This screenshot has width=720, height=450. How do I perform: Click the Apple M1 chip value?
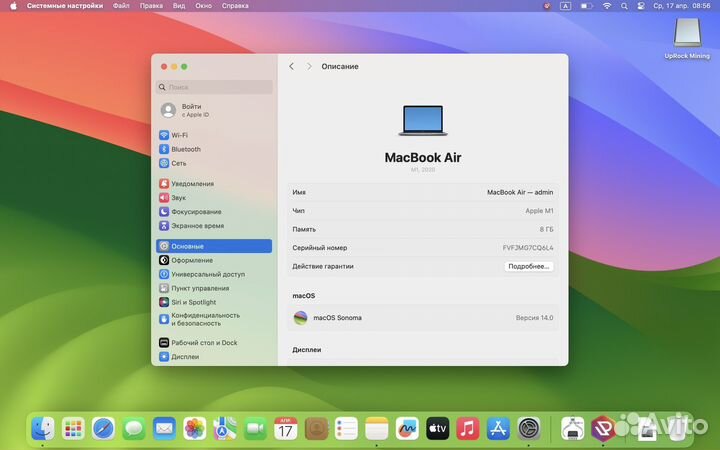(x=539, y=211)
